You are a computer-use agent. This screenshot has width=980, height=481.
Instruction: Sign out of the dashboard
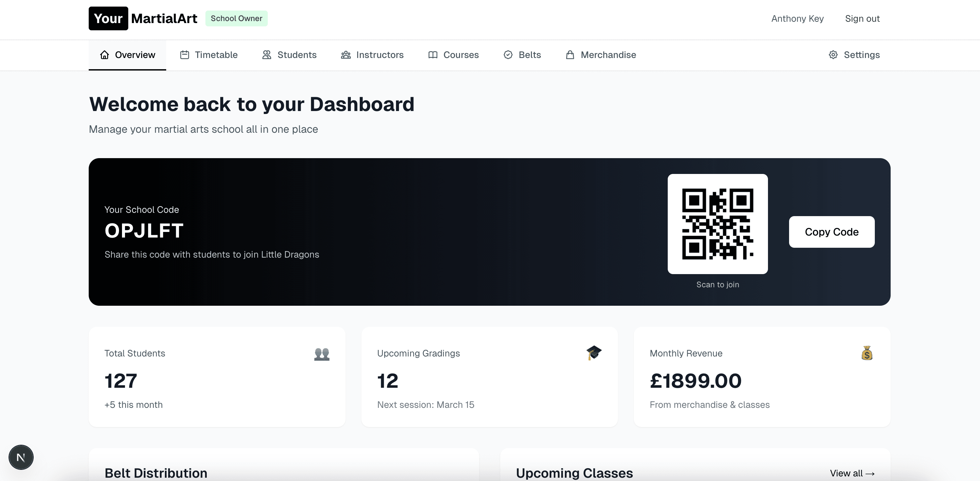[862, 18]
